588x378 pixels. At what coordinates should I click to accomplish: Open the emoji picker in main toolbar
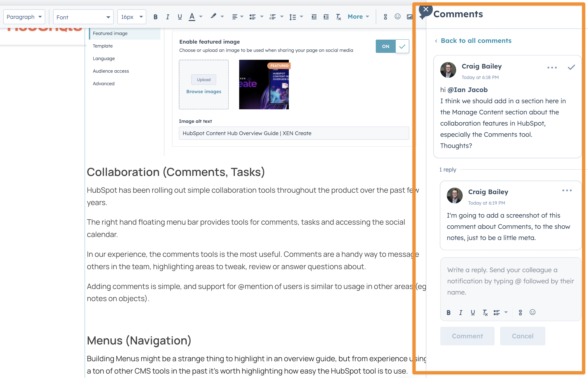tap(398, 17)
